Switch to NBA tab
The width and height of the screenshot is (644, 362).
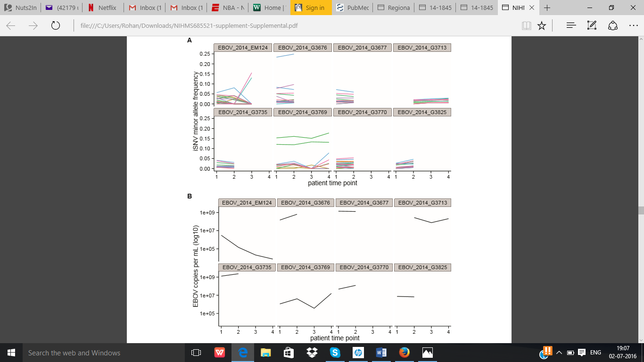[227, 8]
